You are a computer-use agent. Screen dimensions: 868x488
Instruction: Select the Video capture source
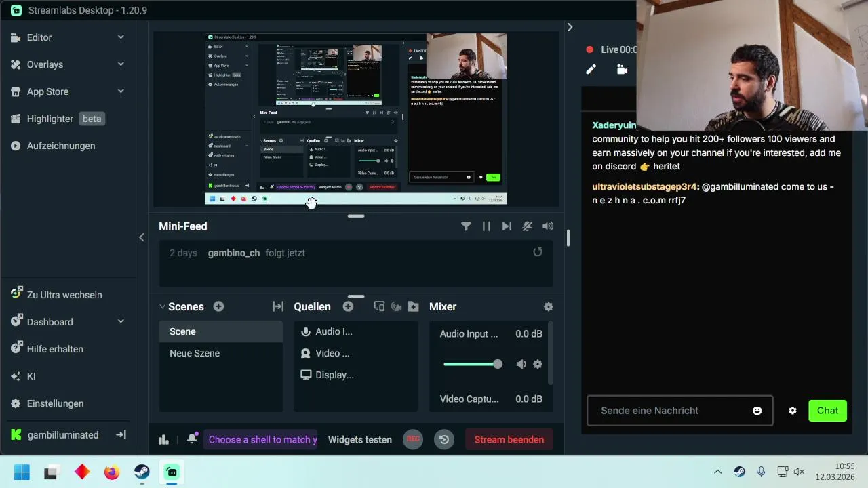(356, 353)
